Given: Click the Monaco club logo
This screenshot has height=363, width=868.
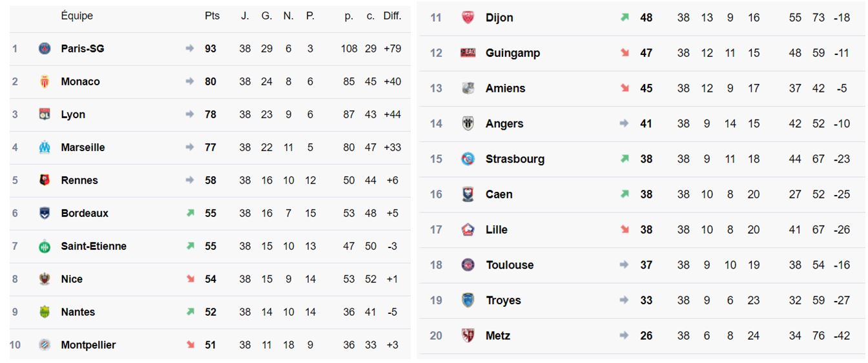Looking at the screenshot, I should point(44,81).
